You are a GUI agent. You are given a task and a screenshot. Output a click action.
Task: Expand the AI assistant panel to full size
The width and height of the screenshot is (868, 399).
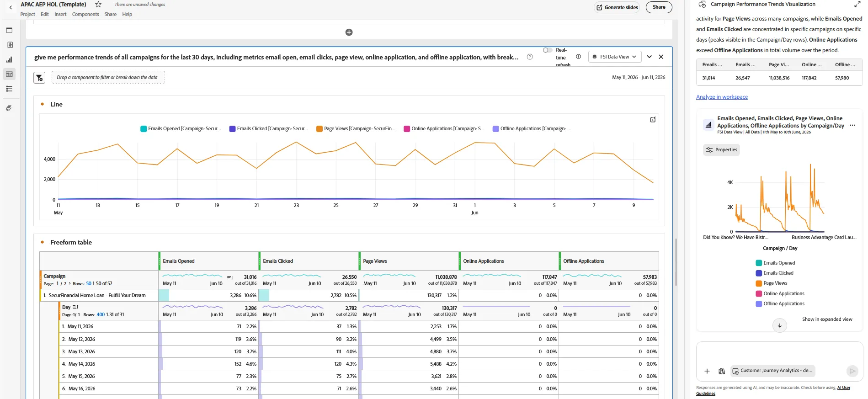(857, 5)
